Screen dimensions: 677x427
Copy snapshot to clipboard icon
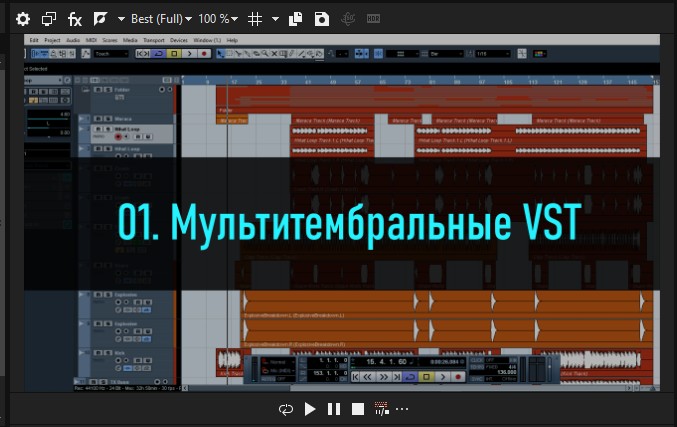[295, 19]
